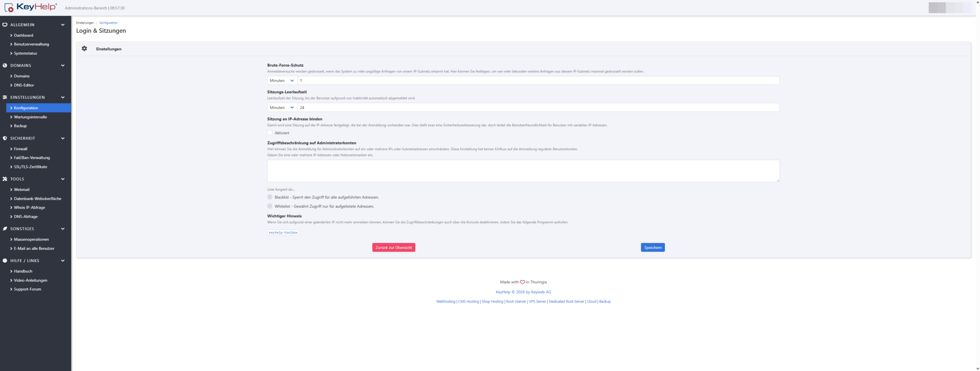Collapse the Allgemein section chevron
Image resolution: width=980 pixels, height=371 pixels.
[63, 25]
